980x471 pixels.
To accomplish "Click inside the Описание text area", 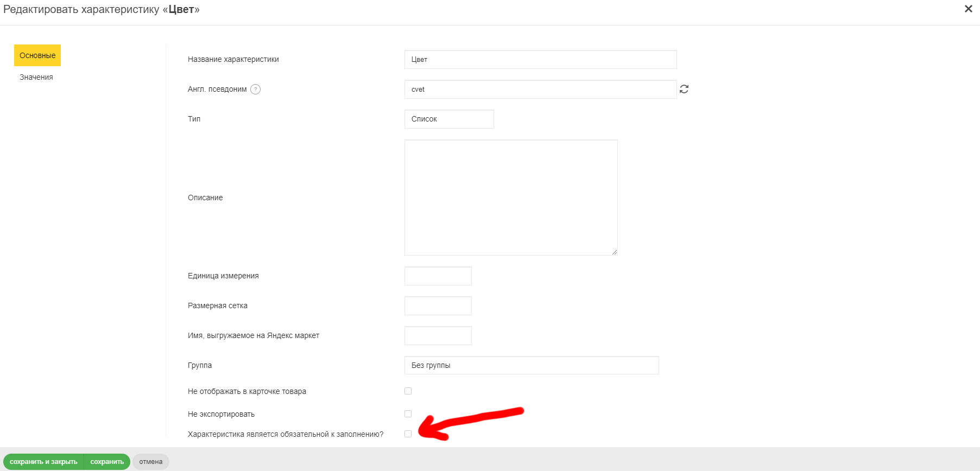I will click(x=510, y=198).
